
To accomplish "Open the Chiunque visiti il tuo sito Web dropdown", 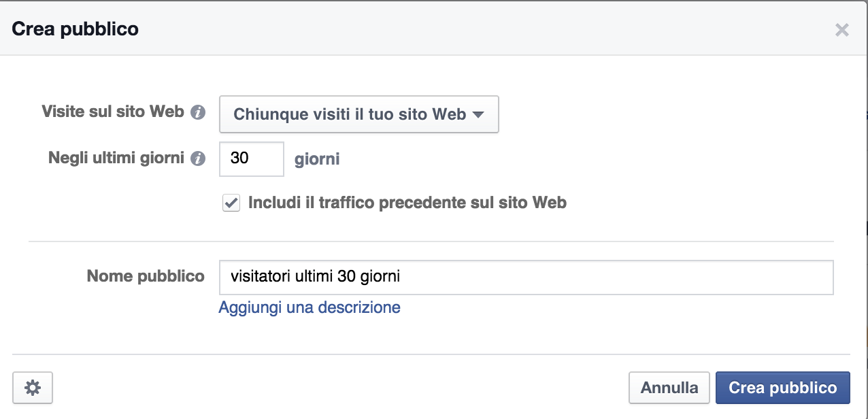I will coord(358,114).
